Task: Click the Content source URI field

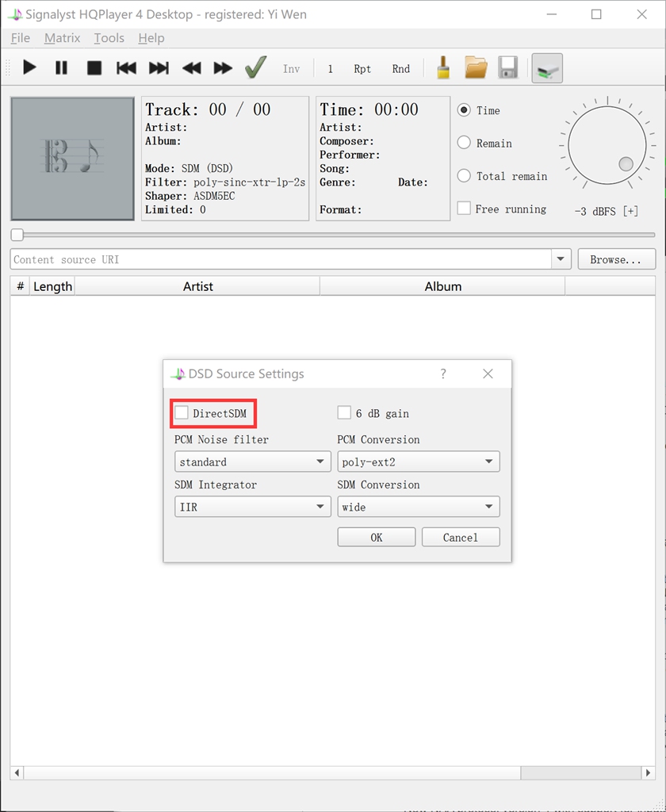Action: (281, 259)
